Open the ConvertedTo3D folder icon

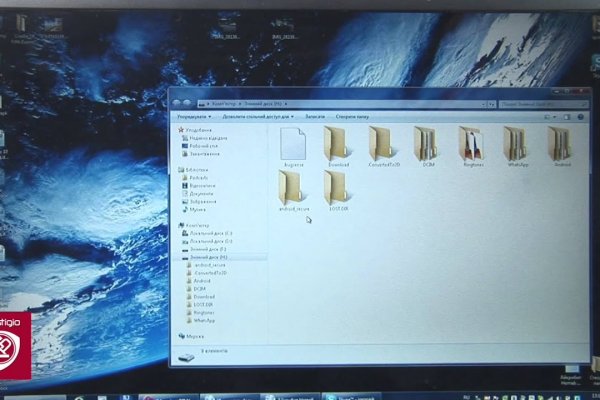point(384,145)
